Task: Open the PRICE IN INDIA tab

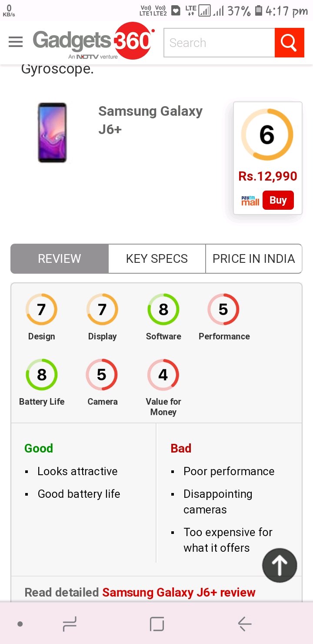Action: point(253,258)
